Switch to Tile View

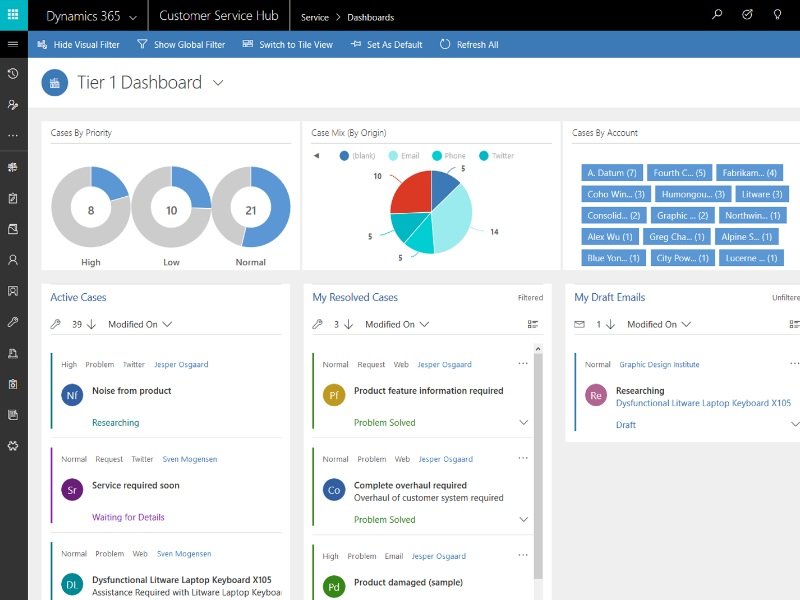pos(287,44)
